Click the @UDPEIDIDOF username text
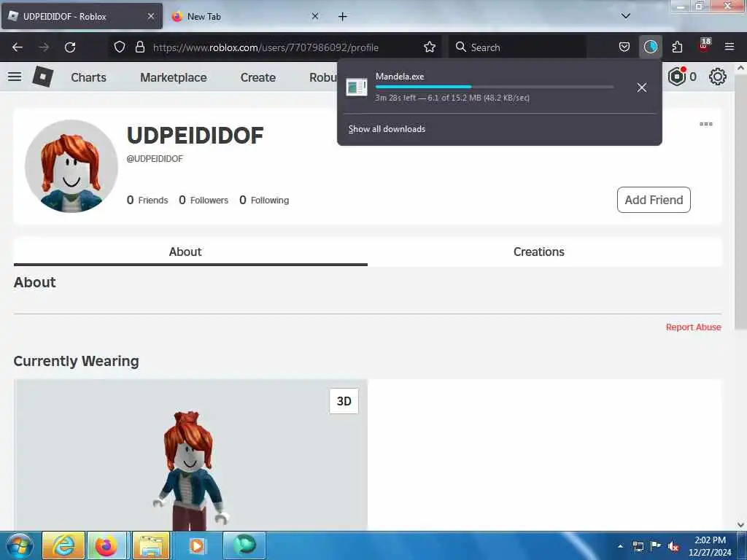 point(155,158)
